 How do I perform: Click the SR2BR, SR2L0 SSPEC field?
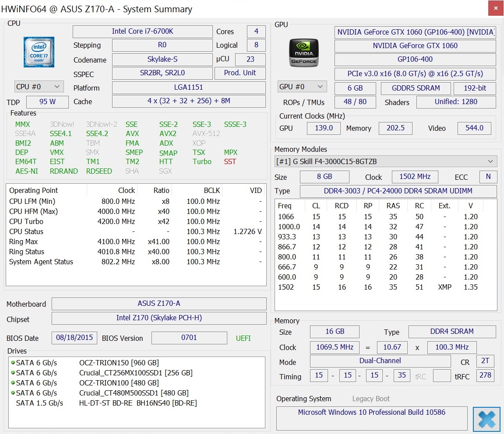pos(162,73)
